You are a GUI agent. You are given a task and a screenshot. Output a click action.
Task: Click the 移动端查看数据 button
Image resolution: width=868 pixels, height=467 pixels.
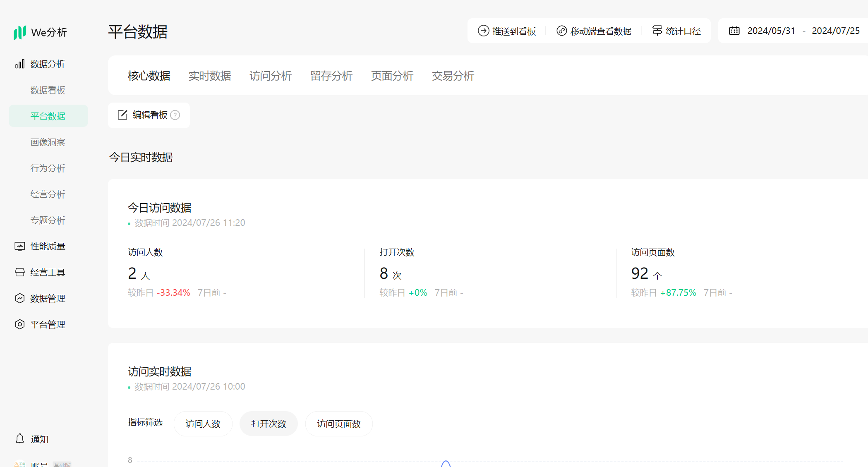point(594,31)
